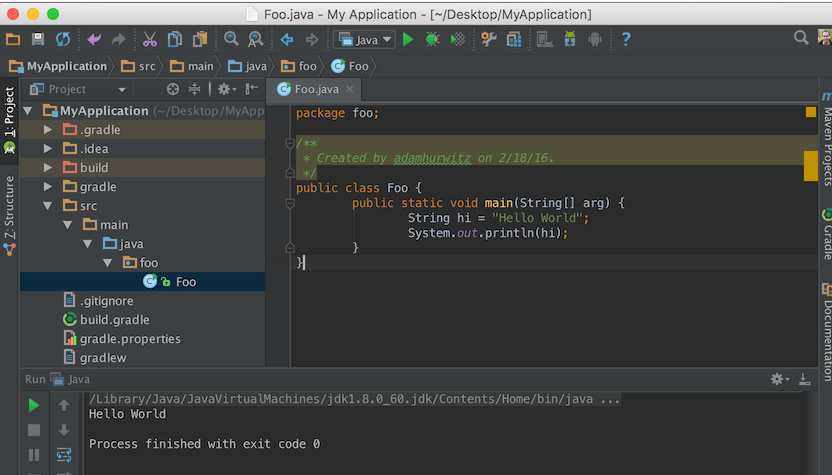Rerun the program in Run panel
Viewport: 832px width, 475px height.
[34, 405]
